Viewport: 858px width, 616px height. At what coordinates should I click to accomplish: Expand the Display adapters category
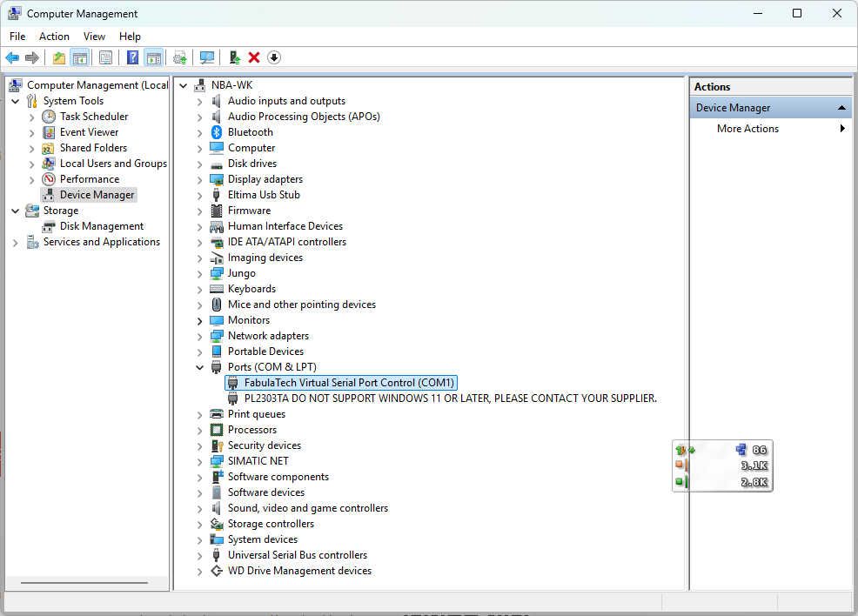200,179
